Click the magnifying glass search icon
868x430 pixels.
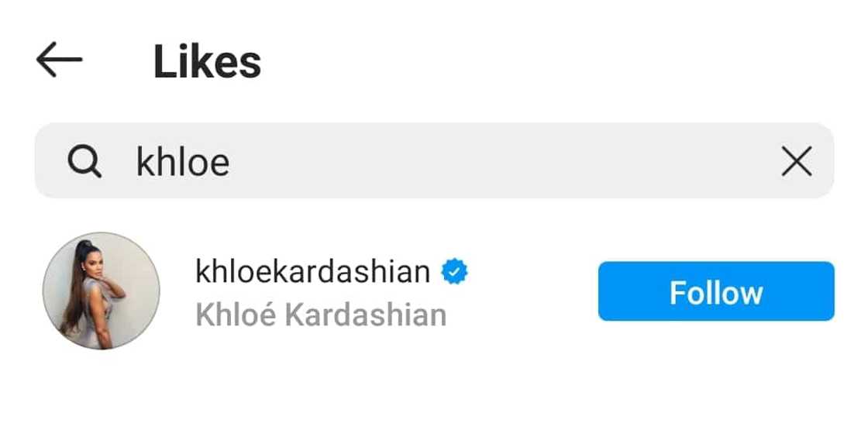(x=84, y=162)
